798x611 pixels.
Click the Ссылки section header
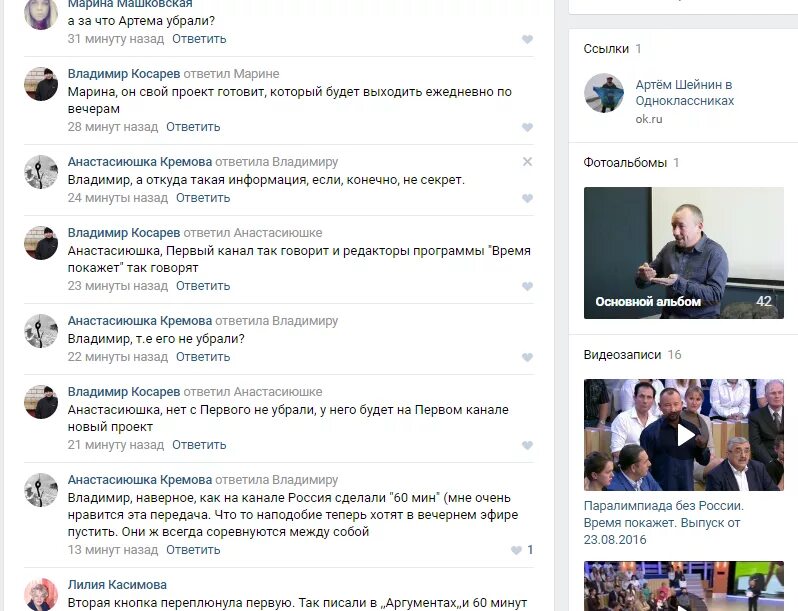click(x=606, y=49)
